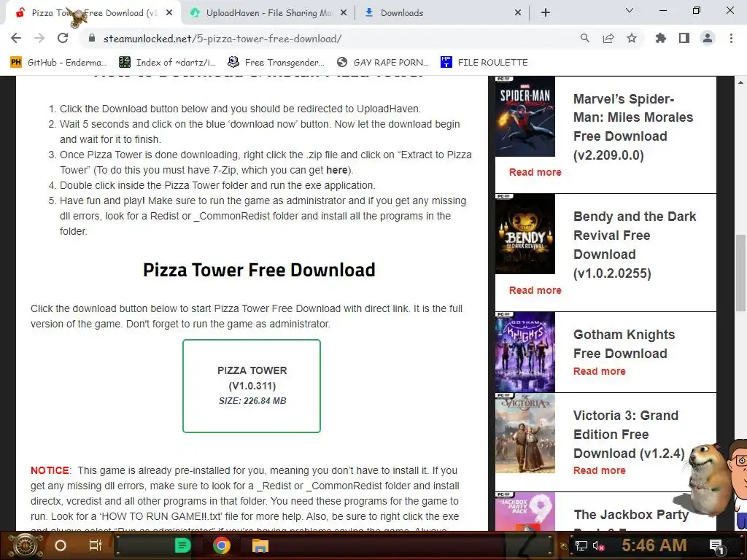Open Jackbox Party Pack 9 cover thumbnail

pyautogui.click(x=525, y=511)
